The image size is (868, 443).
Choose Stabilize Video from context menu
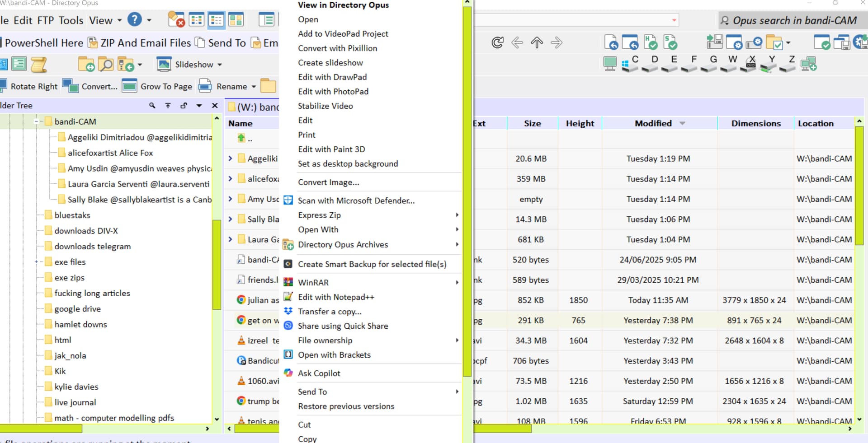pos(325,106)
